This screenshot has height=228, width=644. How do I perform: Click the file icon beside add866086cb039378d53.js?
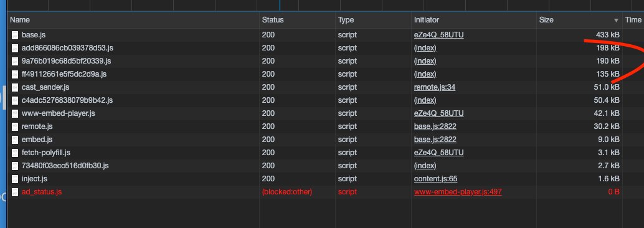coord(15,49)
